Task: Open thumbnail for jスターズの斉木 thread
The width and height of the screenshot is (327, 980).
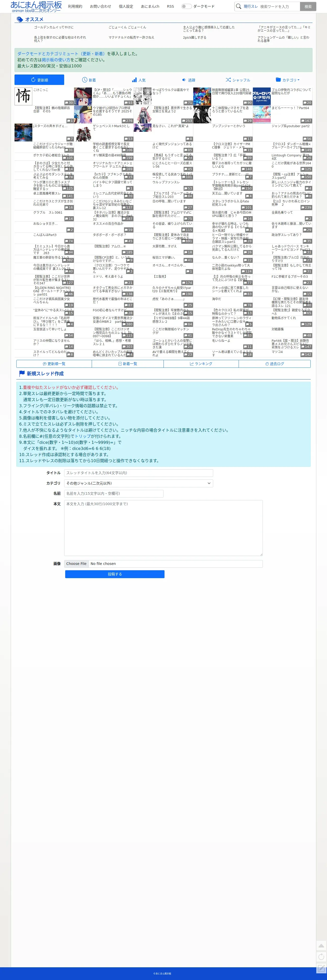Action: coord(23,133)
